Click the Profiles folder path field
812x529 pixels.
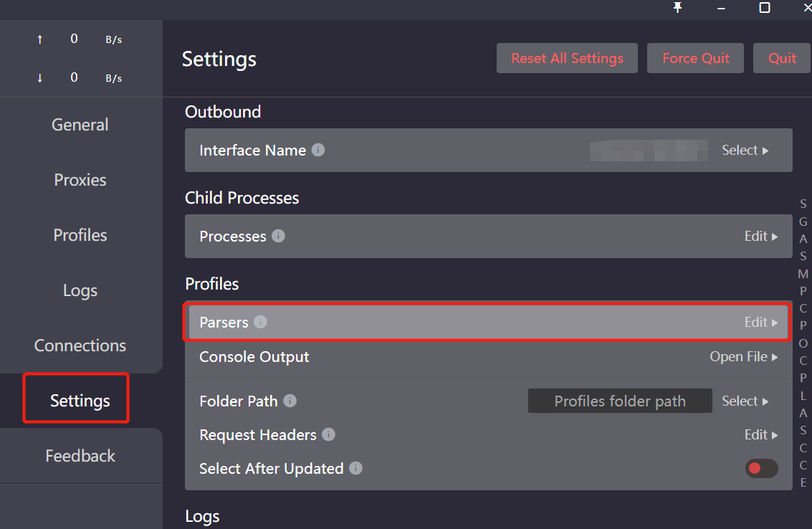click(x=620, y=401)
